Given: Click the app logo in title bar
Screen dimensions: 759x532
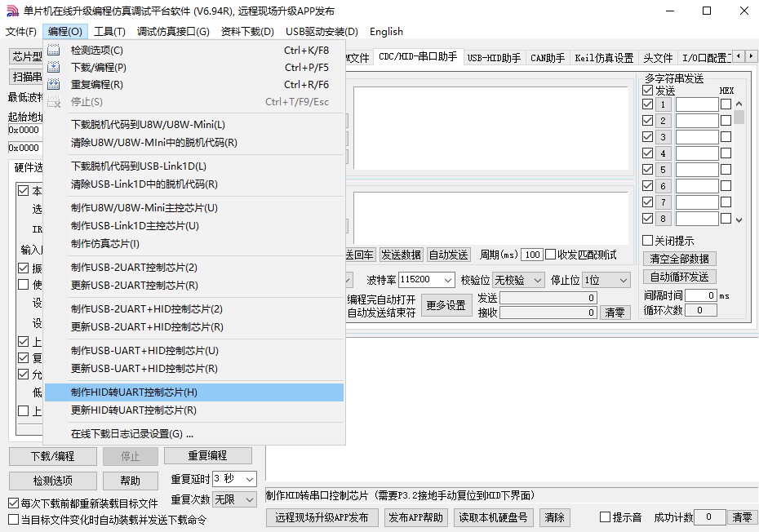Looking at the screenshot, I should [12, 11].
